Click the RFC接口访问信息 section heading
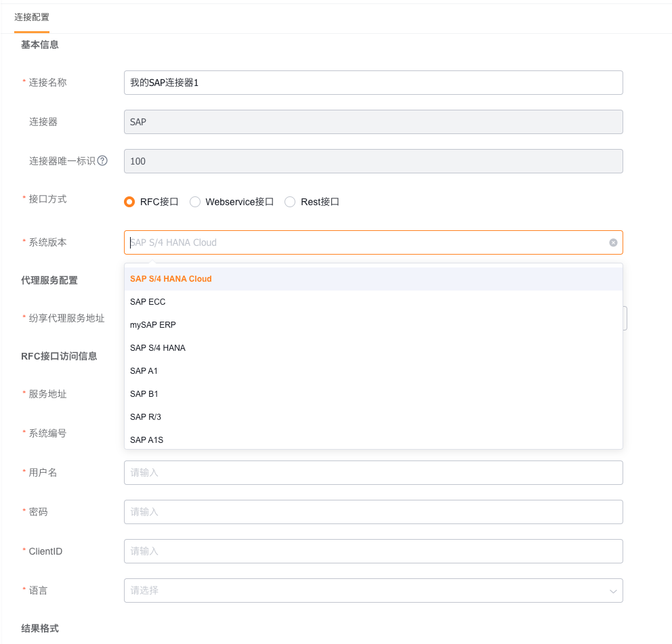Screen dimensions: 672x644 [59, 356]
